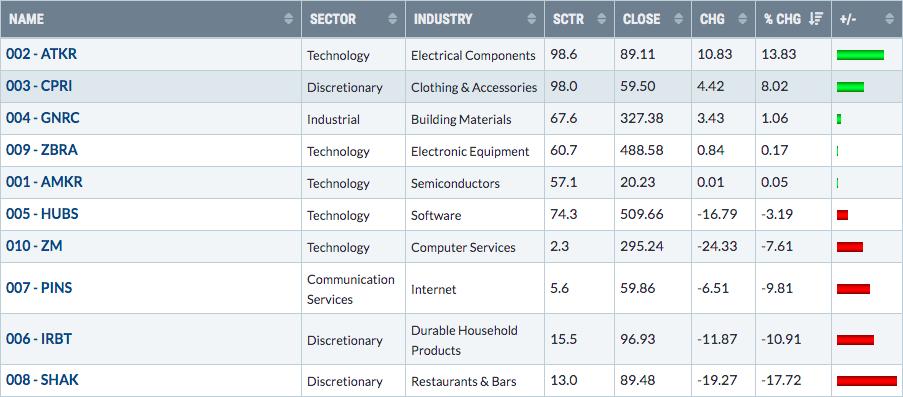This screenshot has width=903, height=397.
Task: Open the 004 - GNRC symbol link
Action: pos(43,118)
